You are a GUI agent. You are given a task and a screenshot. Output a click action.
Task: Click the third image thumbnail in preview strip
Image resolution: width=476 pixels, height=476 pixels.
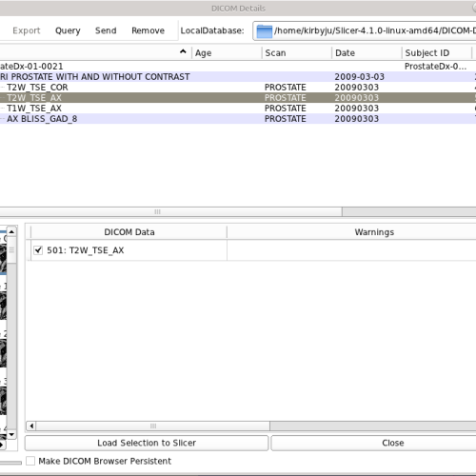tap(3, 353)
